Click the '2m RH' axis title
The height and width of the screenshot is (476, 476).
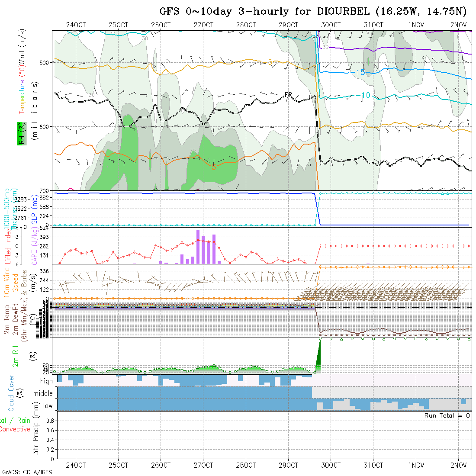point(15,355)
